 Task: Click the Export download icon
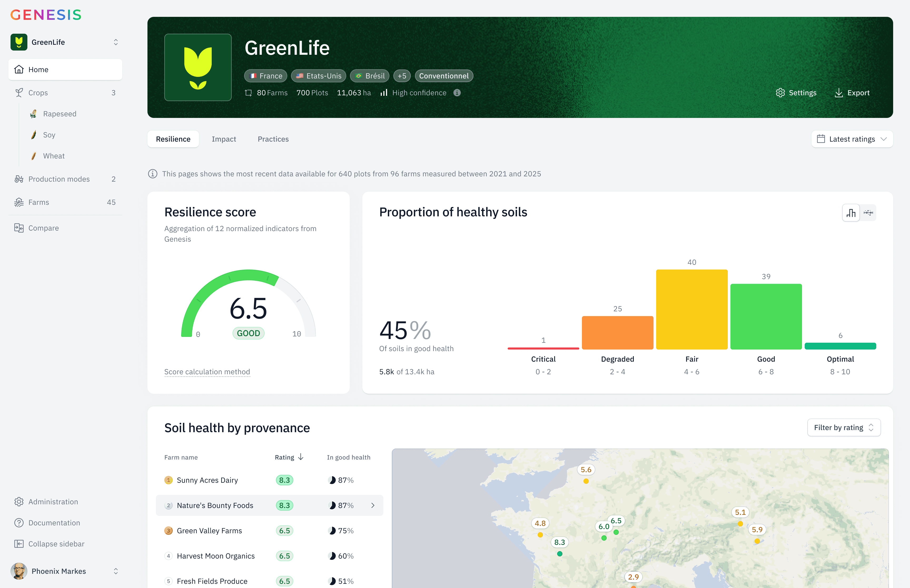click(839, 93)
